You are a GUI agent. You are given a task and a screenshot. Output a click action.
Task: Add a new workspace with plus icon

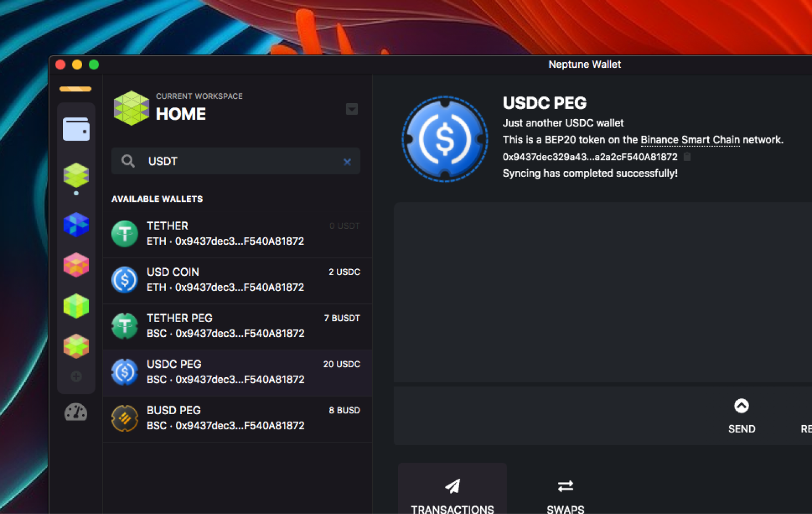coord(76,377)
